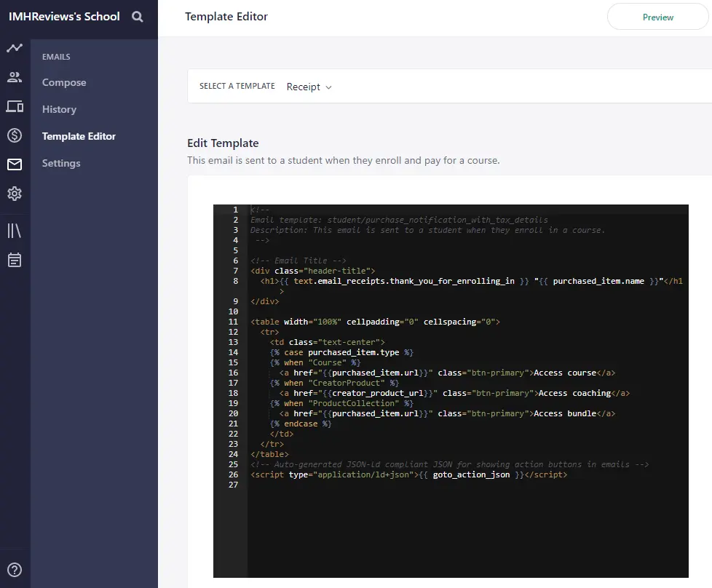Screen dimensions: 712x588
Task: Select the Emails envelope icon
Action: click(x=15, y=164)
